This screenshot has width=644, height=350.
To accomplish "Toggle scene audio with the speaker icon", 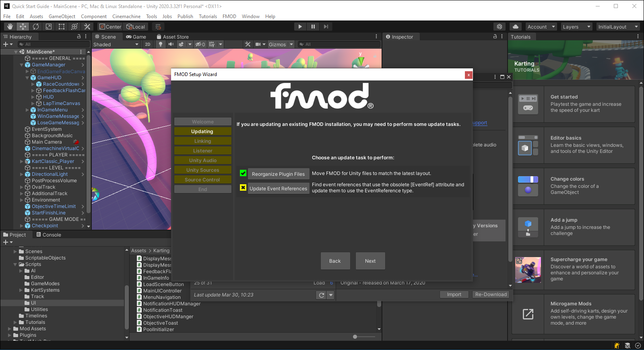I will pyautogui.click(x=171, y=44).
